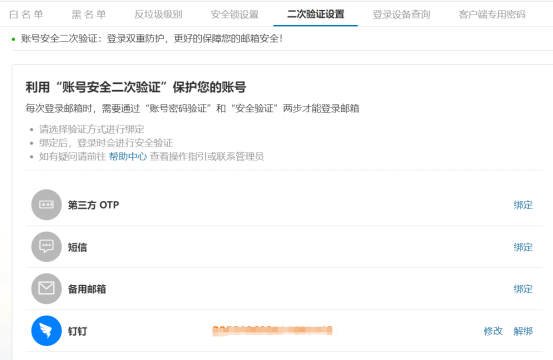Click the 备用邮箱 label text

point(87,289)
